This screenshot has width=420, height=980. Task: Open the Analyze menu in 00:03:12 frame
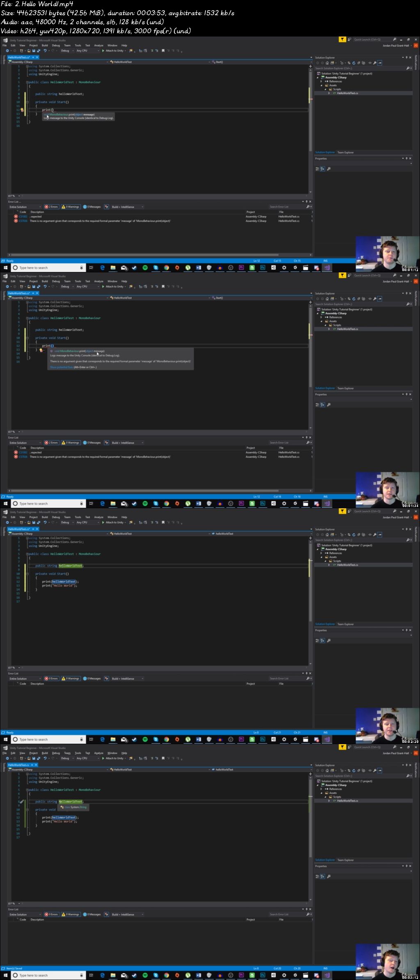pyautogui.click(x=99, y=753)
